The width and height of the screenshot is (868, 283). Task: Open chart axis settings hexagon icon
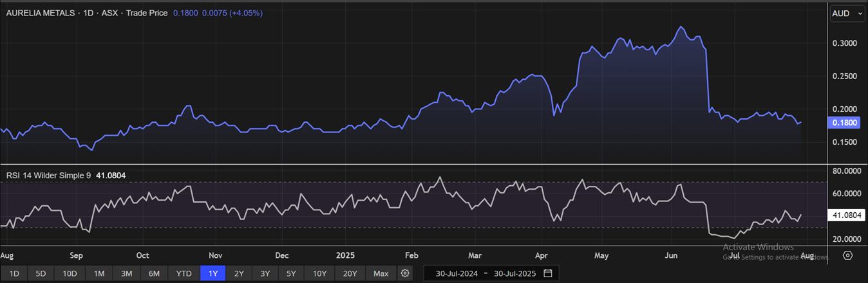click(847, 255)
